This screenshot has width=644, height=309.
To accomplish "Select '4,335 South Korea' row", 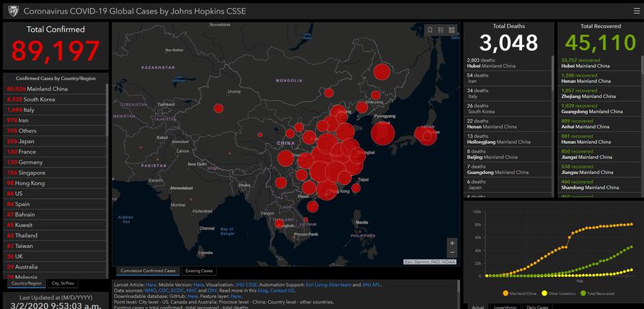I will click(x=55, y=99).
